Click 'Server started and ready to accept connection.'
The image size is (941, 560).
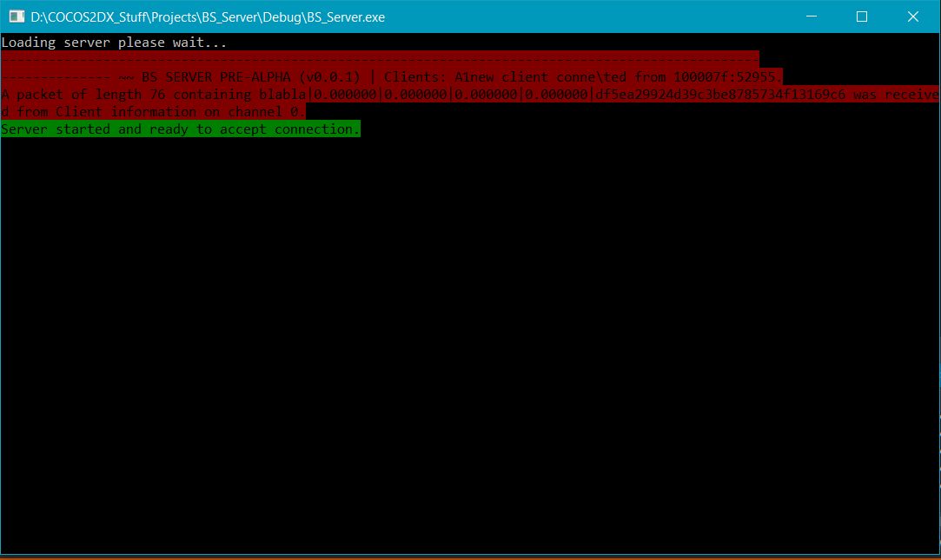[181, 129]
